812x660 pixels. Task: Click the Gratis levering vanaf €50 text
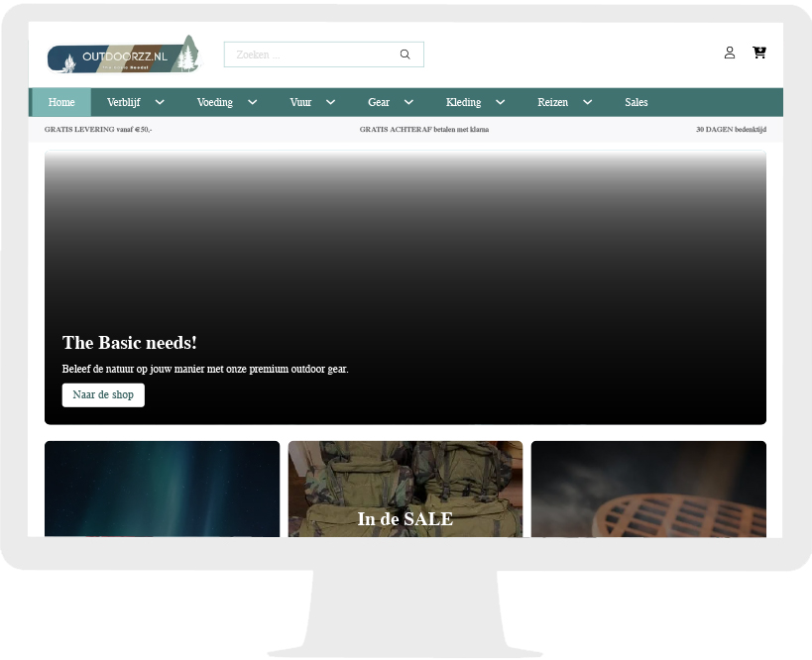pyautogui.click(x=98, y=130)
